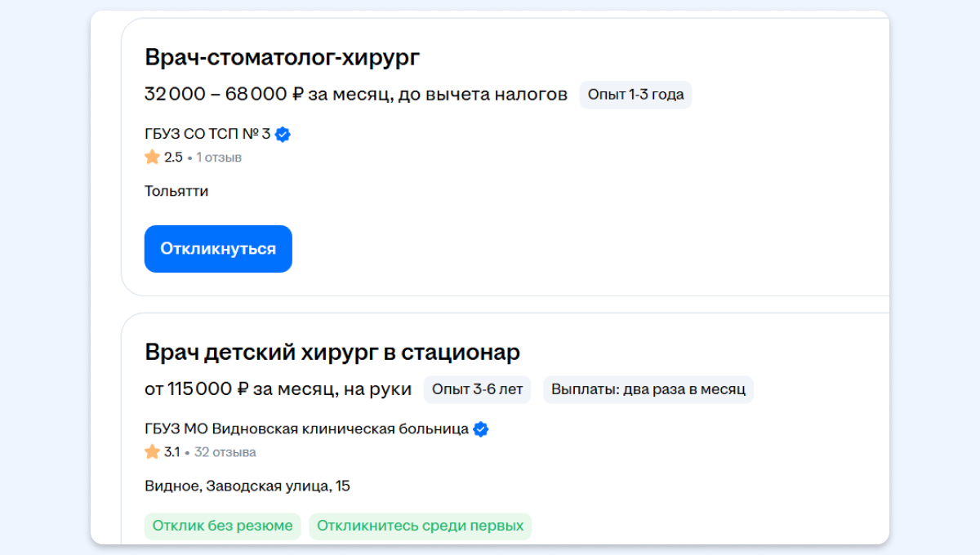Open the 1 отзыв reviews link
The width and height of the screenshot is (980, 555).
click(x=219, y=158)
